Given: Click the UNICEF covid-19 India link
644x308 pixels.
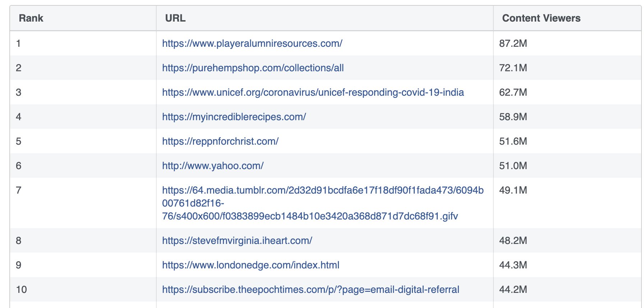Looking at the screenshot, I should point(313,92).
